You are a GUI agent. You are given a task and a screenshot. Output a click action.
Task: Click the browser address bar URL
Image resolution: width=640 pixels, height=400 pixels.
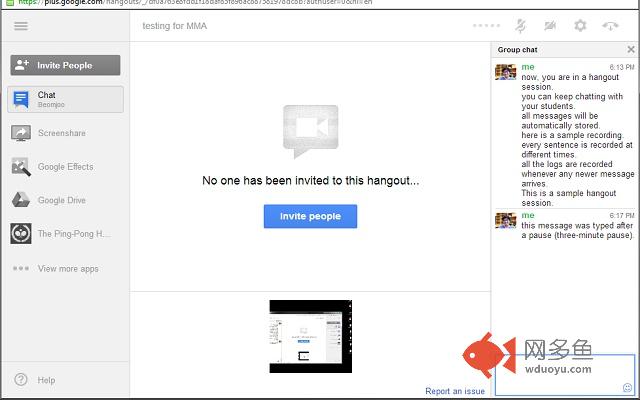[196, 2]
